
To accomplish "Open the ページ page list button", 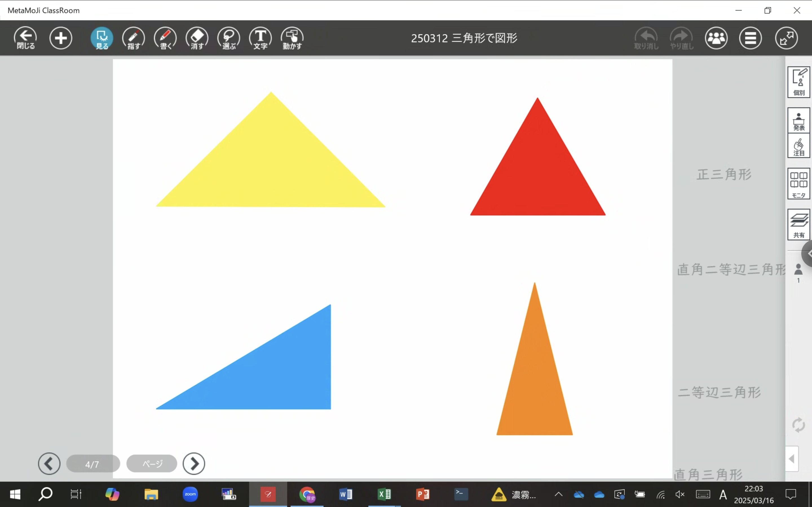I will click(x=152, y=464).
